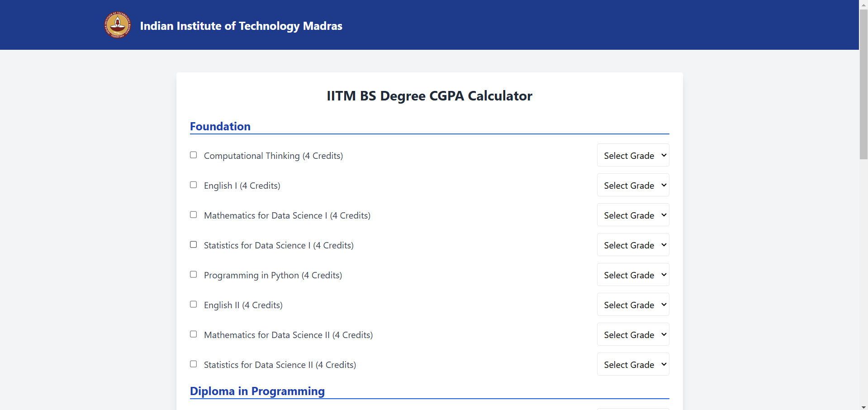Image resolution: width=868 pixels, height=410 pixels.
Task: Click the page's vertical scrollbar thumb
Action: [863, 84]
